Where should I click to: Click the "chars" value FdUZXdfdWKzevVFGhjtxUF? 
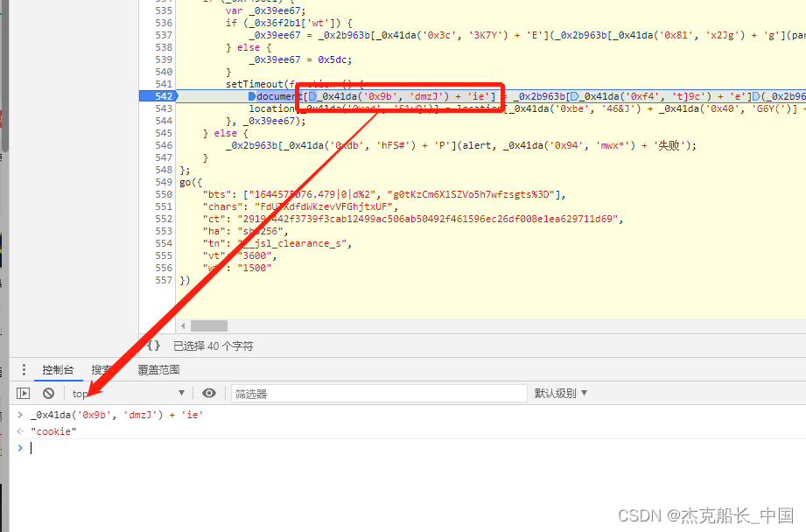tap(326, 206)
